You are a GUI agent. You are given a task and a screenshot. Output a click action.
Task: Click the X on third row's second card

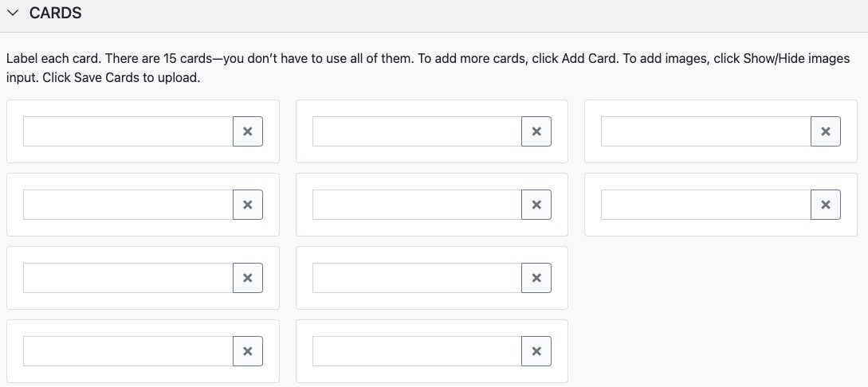click(536, 278)
